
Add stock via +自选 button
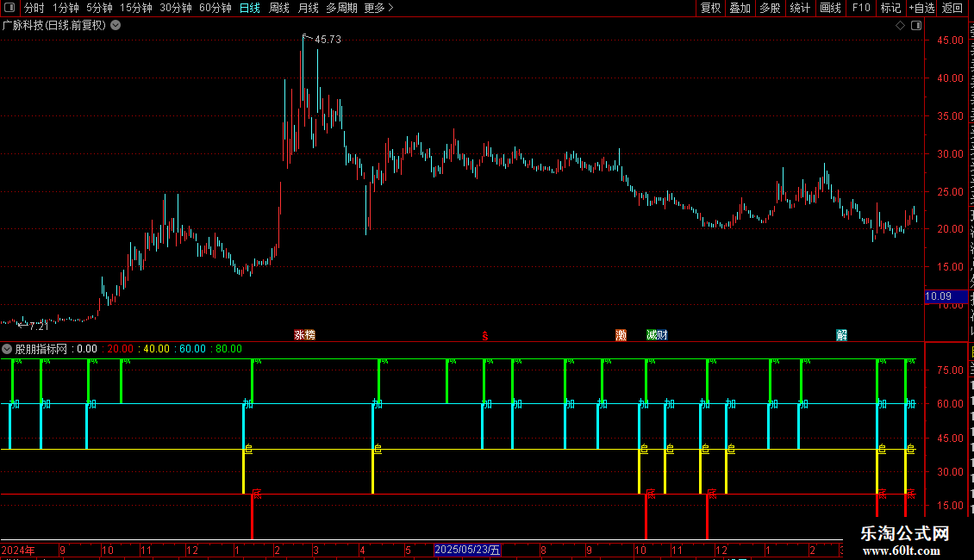(x=921, y=8)
